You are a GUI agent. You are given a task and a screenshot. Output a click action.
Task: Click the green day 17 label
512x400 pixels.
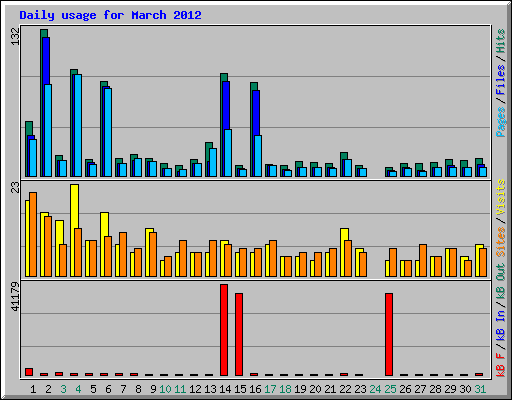[270, 389]
